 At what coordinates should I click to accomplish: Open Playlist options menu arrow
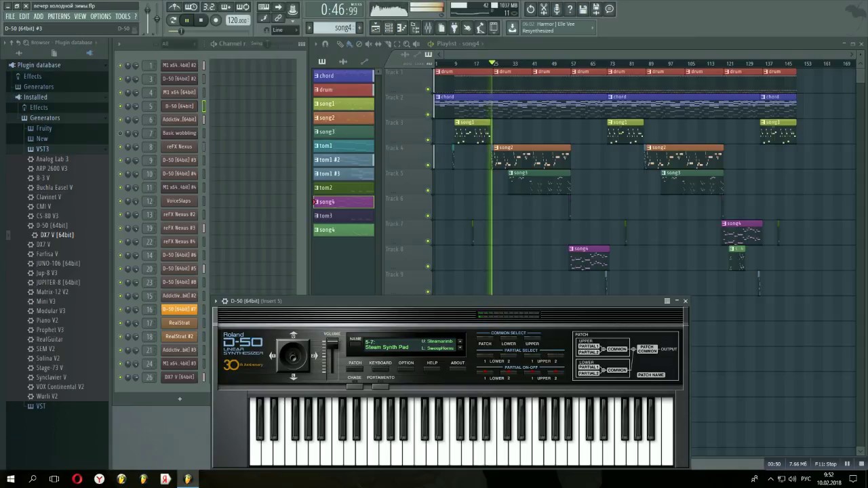pos(316,43)
